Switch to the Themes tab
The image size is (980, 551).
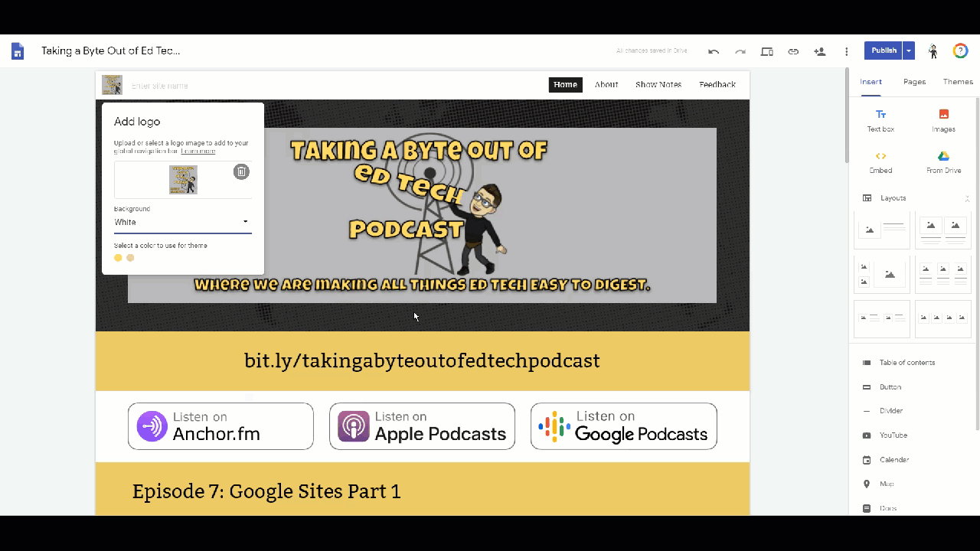click(958, 82)
